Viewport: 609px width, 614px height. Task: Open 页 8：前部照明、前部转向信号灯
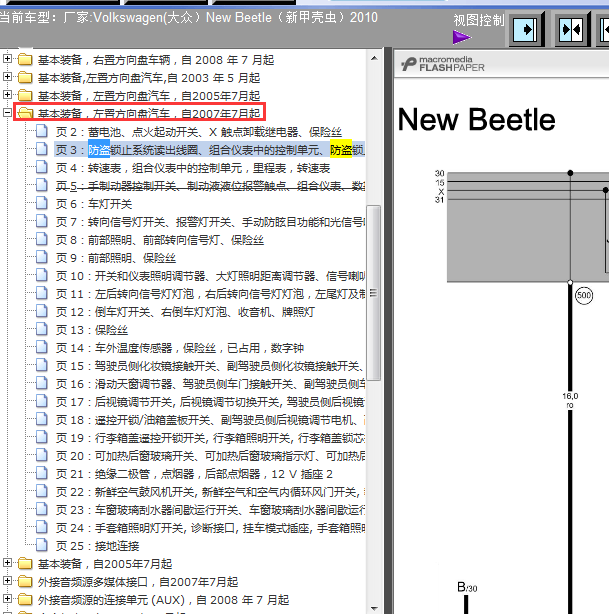click(x=159, y=240)
